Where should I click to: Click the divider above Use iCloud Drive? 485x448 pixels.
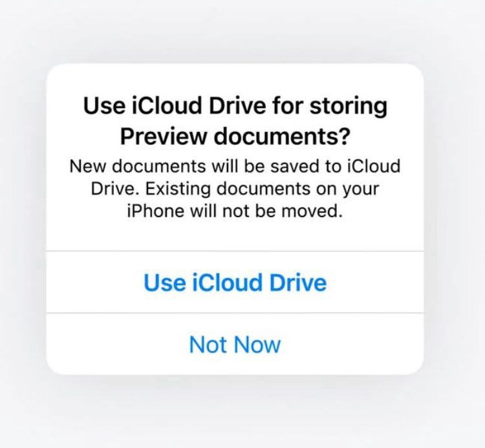[x=235, y=251]
